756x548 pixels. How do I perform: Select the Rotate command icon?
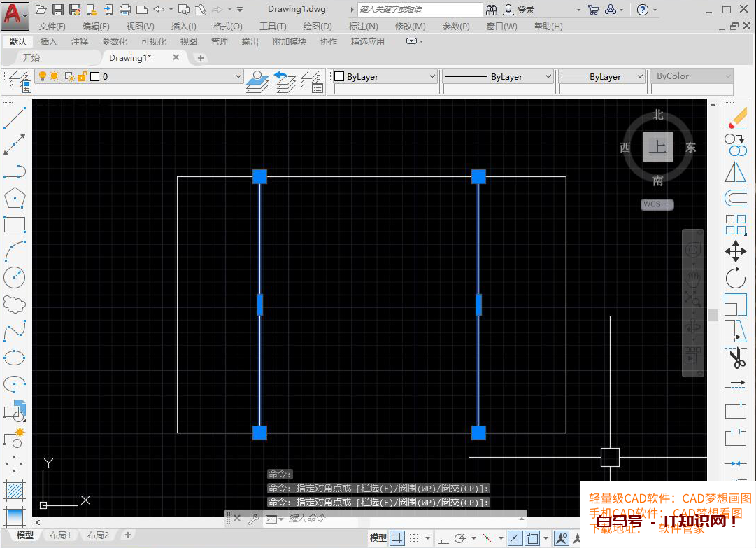(736, 279)
